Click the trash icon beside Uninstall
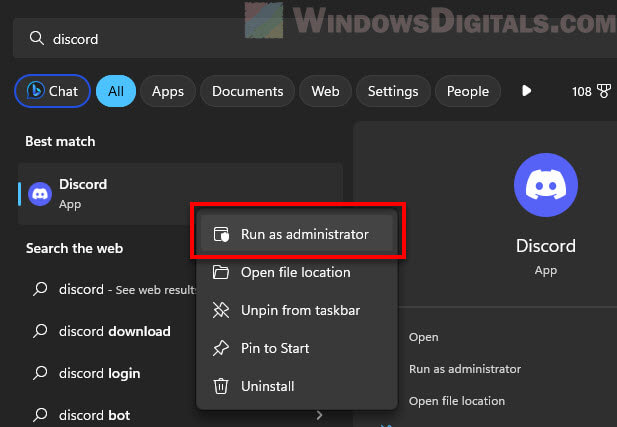 click(x=221, y=386)
